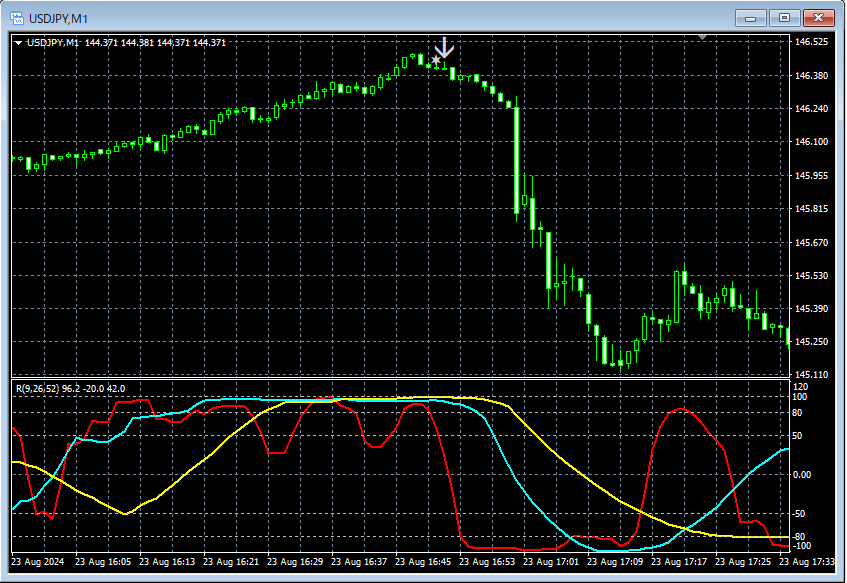
Task: Click the 146.380 price scale label
Action: pyautogui.click(x=811, y=76)
